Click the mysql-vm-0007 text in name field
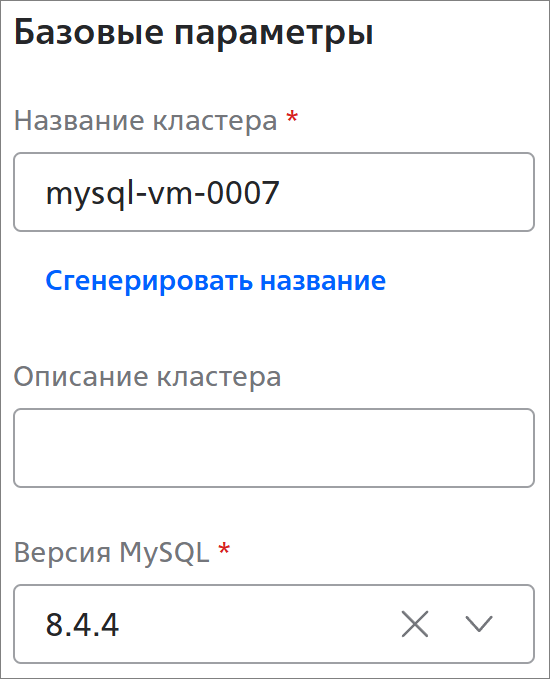Image resolution: width=550 pixels, height=679 pixels. pyautogui.click(x=162, y=193)
